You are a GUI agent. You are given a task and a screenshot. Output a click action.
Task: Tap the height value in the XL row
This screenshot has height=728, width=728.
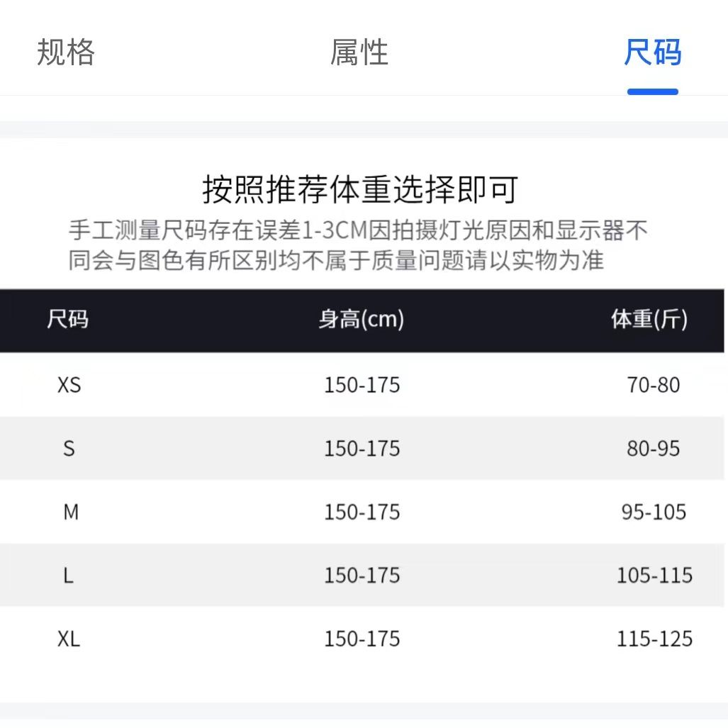tap(362, 639)
